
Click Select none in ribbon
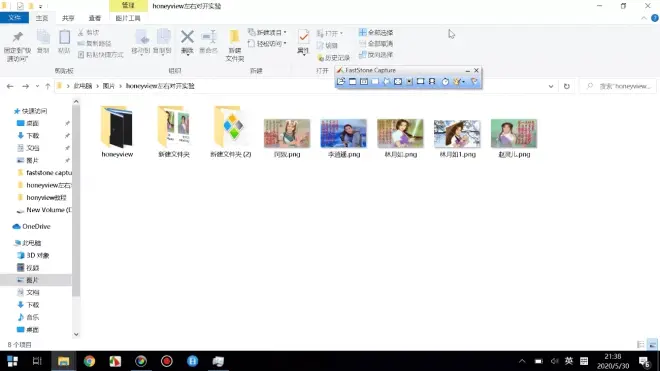pyautogui.click(x=376, y=43)
